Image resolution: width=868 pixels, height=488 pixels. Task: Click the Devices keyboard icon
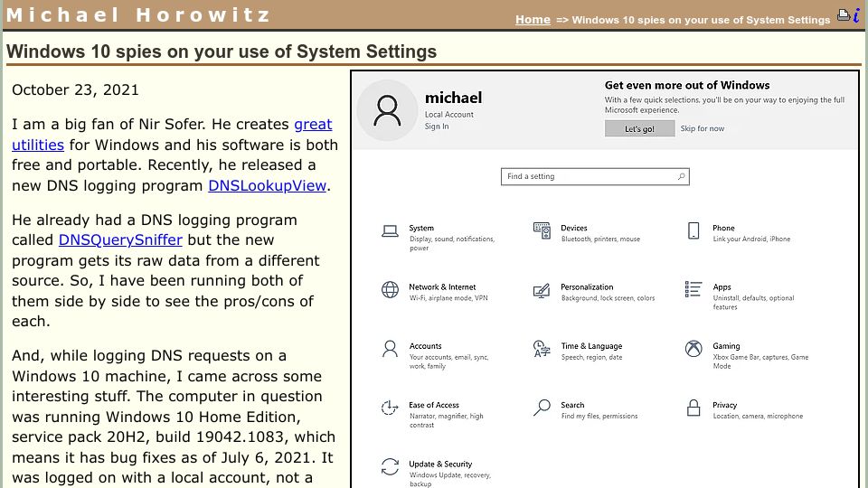(x=542, y=230)
